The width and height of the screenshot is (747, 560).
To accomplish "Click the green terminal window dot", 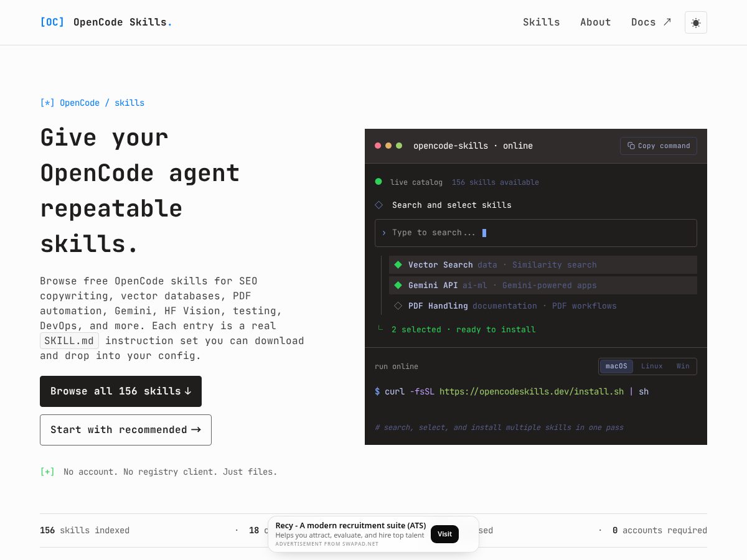I will tap(399, 146).
